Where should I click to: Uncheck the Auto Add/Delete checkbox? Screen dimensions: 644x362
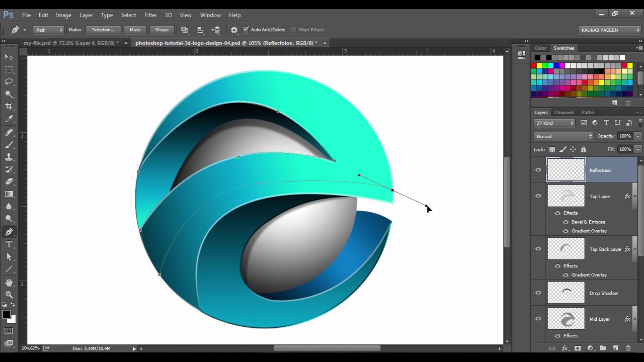pyautogui.click(x=246, y=30)
